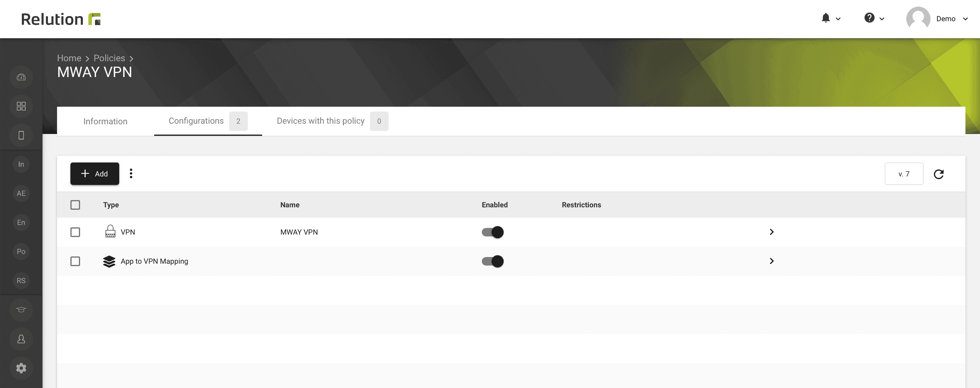Viewport: 980px width, 388px height.
Task: Expand the VPN restrictions chevron
Action: [x=771, y=232]
